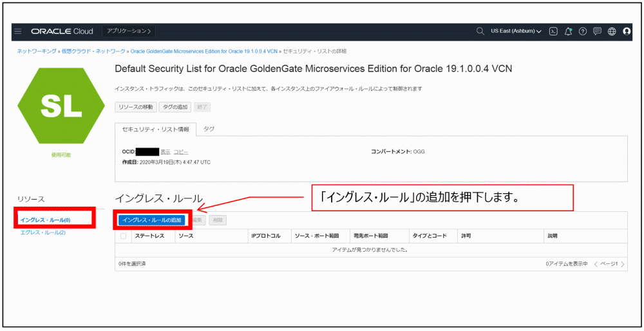Go to next page arrow
This screenshot has height=331, width=644.
623,264
